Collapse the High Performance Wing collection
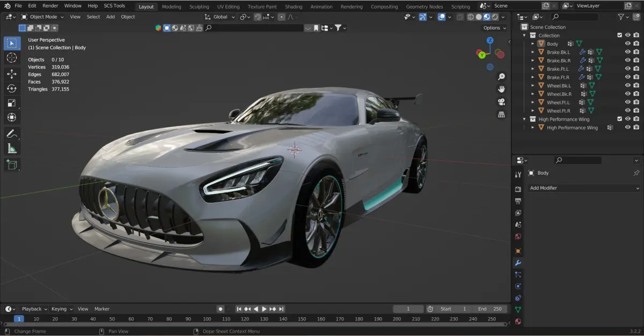The width and height of the screenshot is (644, 336). (x=524, y=119)
